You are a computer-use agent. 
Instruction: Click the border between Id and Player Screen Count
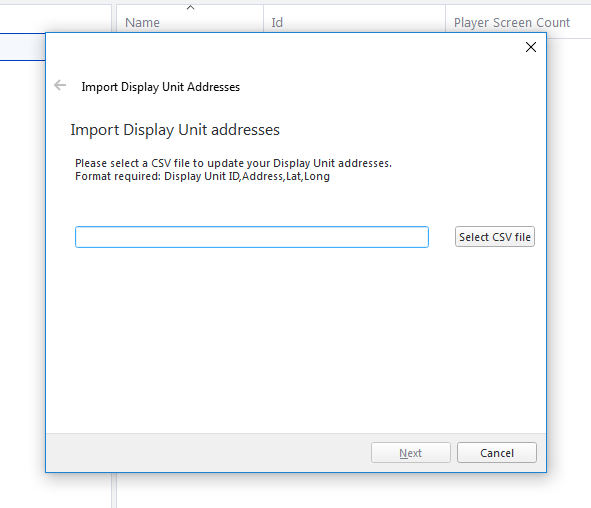point(446,19)
